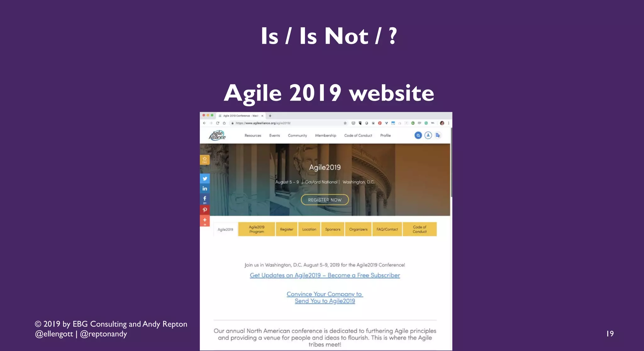Open the blue site search icon
The width and height of the screenshot is (644, 351).
click(418, 135)
